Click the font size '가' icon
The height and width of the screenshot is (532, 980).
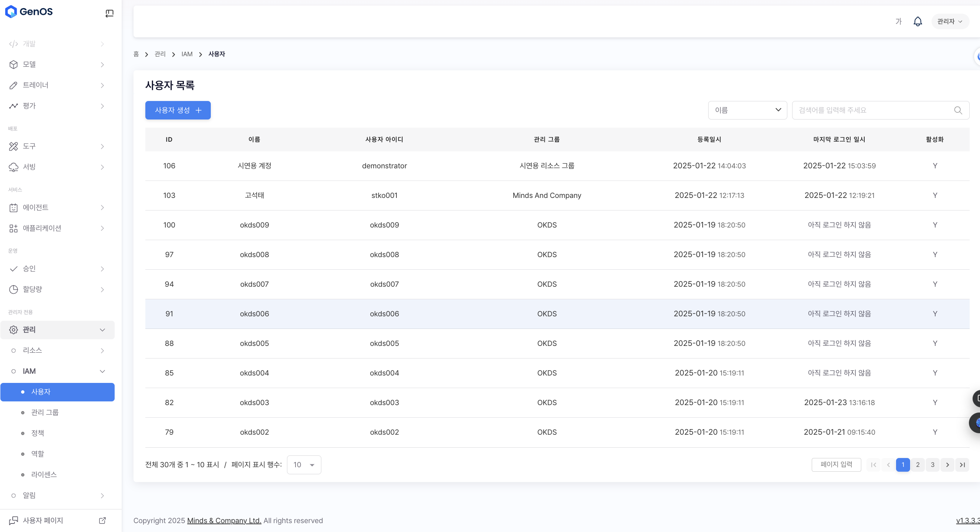click(x=898, y=21)
